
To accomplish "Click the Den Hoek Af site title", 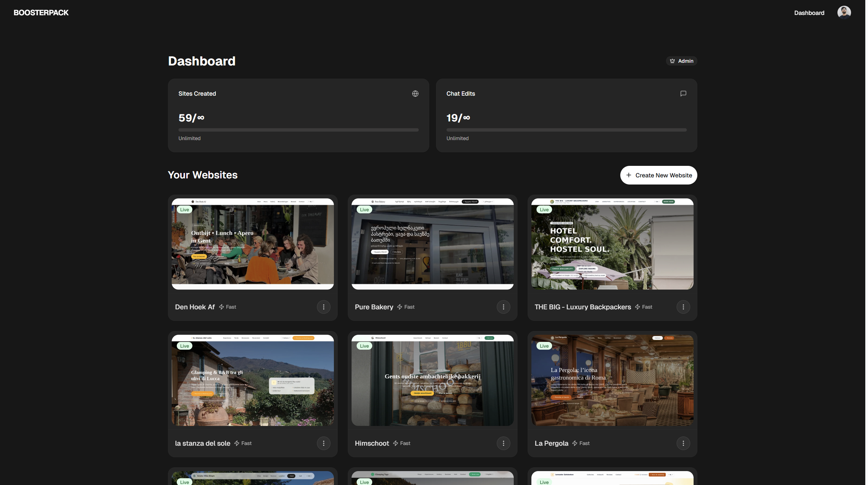I will [195, 307].
